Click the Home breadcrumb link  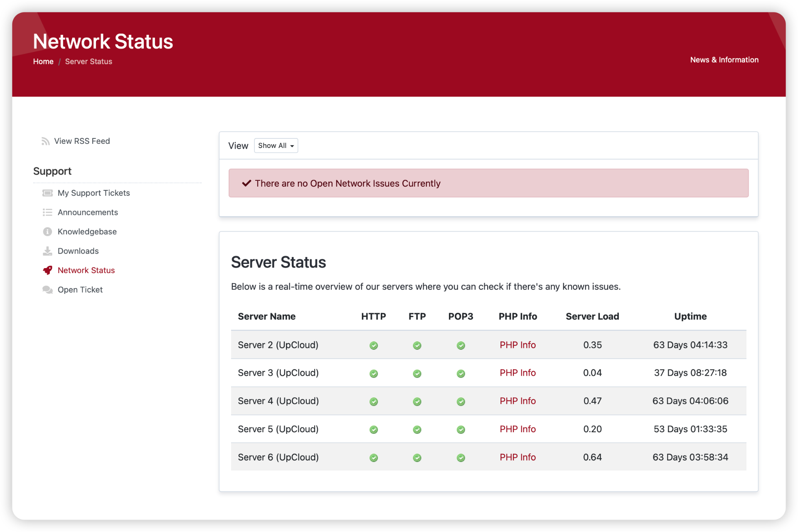(43, 61)
